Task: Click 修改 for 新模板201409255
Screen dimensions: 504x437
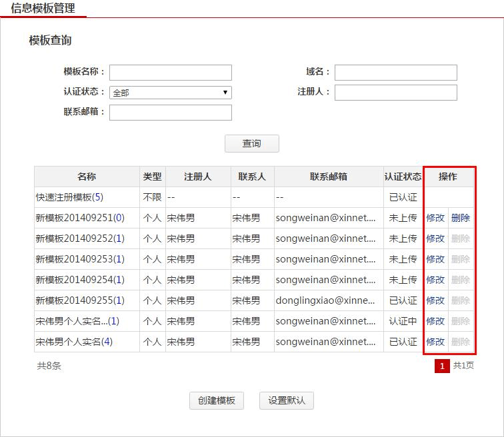Action: [435, 300]
